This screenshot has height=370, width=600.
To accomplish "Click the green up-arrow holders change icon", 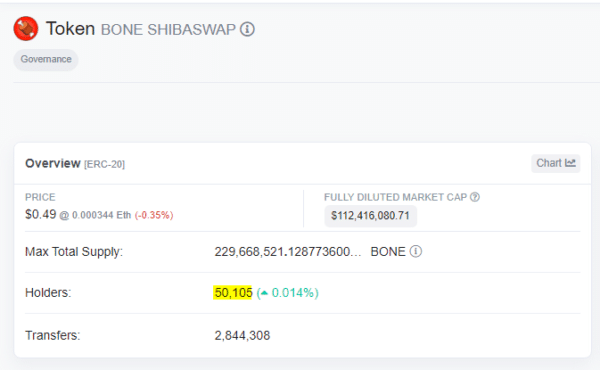I will [264, 293].
